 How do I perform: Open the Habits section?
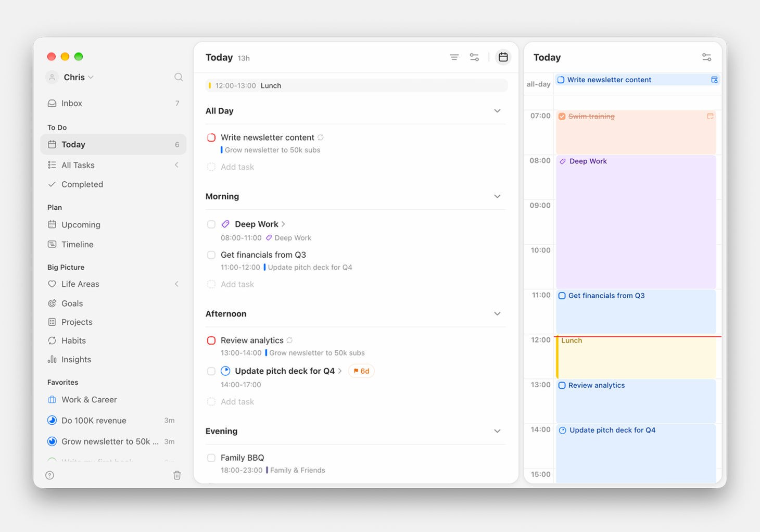[x=113, y=341]
